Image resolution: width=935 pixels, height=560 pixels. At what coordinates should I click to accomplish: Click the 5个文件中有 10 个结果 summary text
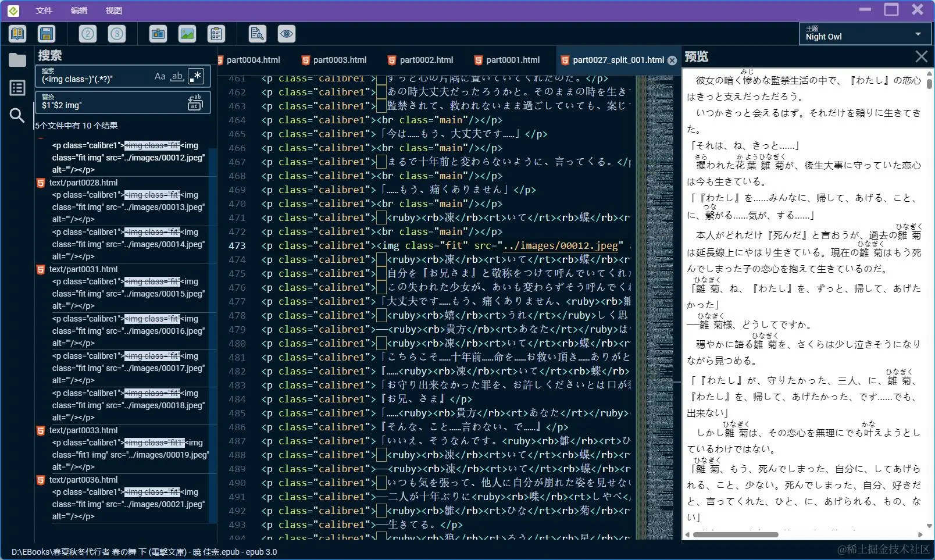[76, 126]
